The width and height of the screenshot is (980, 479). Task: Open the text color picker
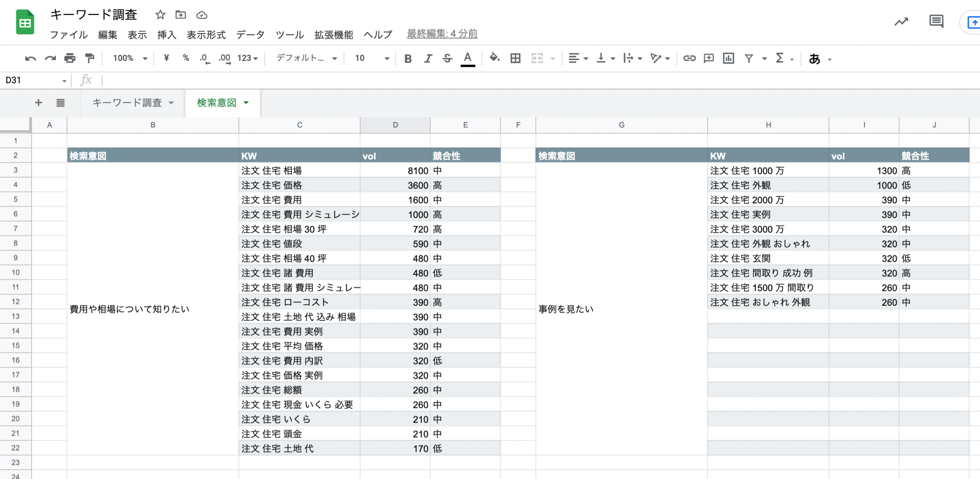[468, 59]
